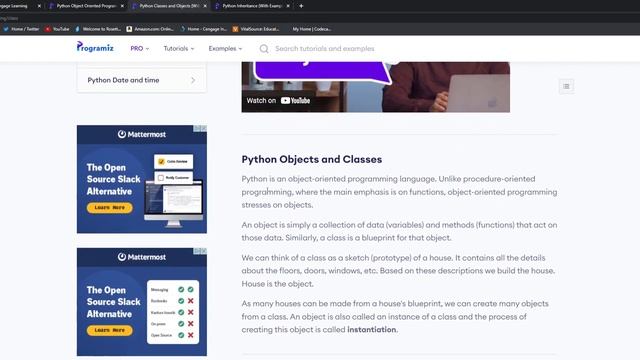Open the Examples dropdown menu
Image resolution: width=640 pixels, height=360 pixels.
[225, 49]
